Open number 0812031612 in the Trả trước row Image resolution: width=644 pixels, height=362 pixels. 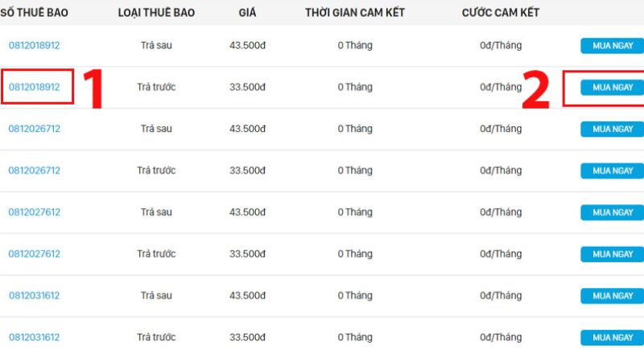34,337
